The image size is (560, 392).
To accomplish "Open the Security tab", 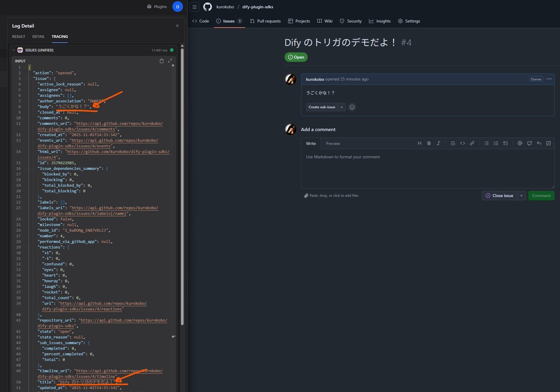I will pos(351,21).
